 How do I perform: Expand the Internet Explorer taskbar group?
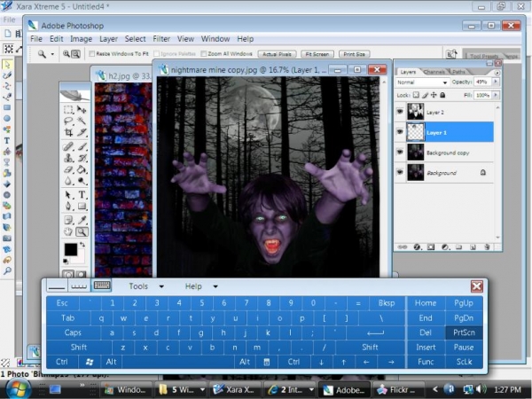pos(311,389)
